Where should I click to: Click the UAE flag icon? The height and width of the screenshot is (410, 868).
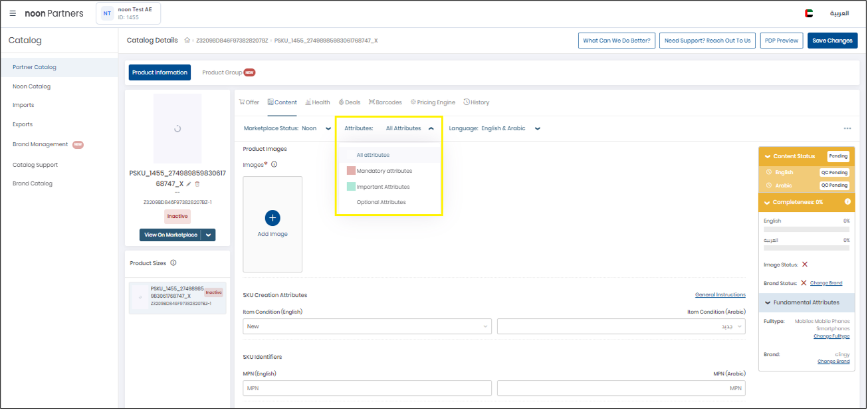pos(809,13)
